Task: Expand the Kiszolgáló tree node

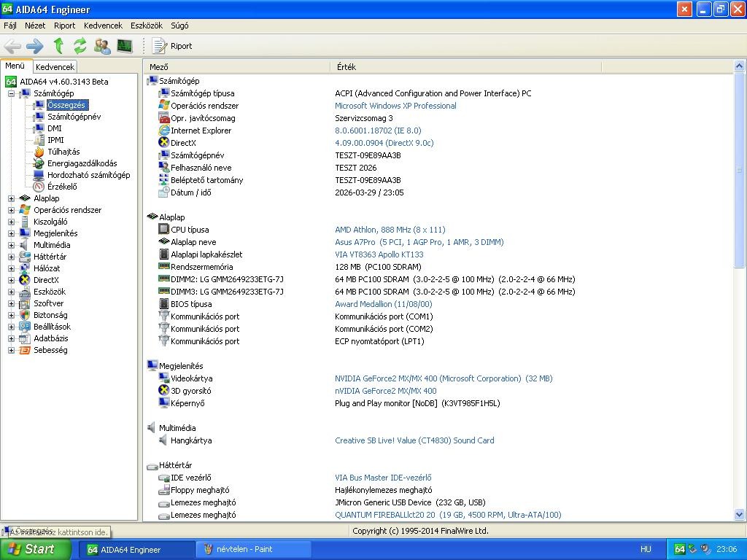Action: (12, 222)
